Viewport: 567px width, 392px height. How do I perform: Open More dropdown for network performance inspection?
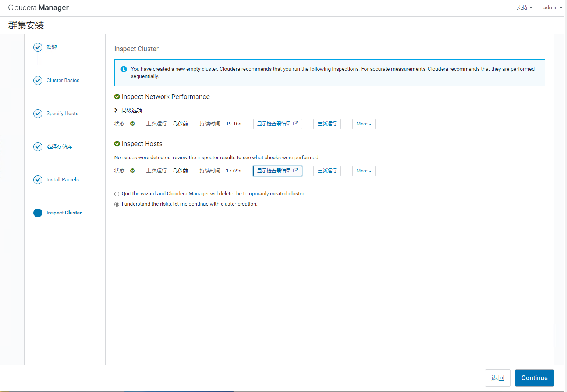click(364, 124)
